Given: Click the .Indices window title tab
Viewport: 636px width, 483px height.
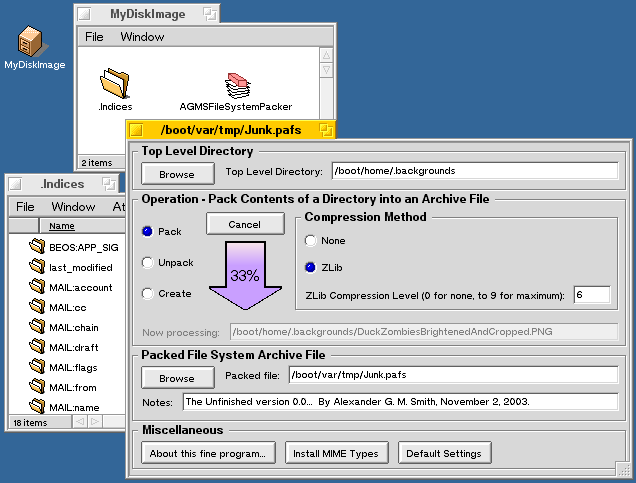Looking at the screenshot, I should (62, 184).
